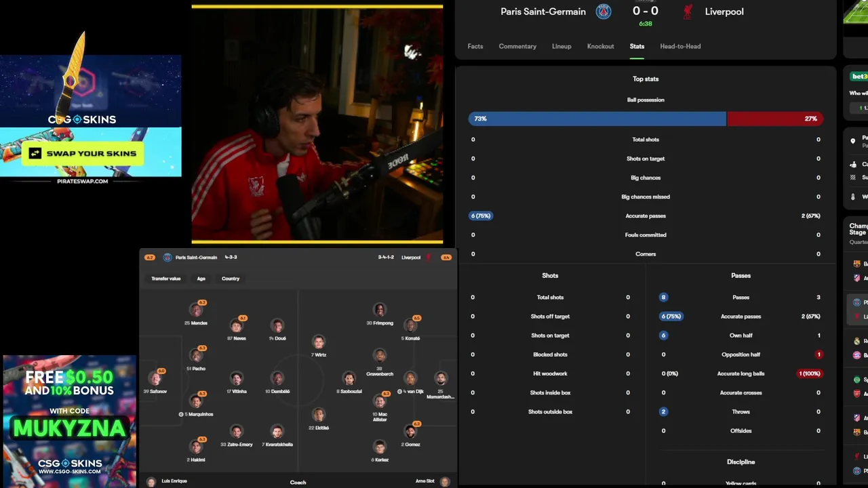This screenshot has width=868, height=488.
Task: Select Gomez's player avatar
Action: (410, 432)
